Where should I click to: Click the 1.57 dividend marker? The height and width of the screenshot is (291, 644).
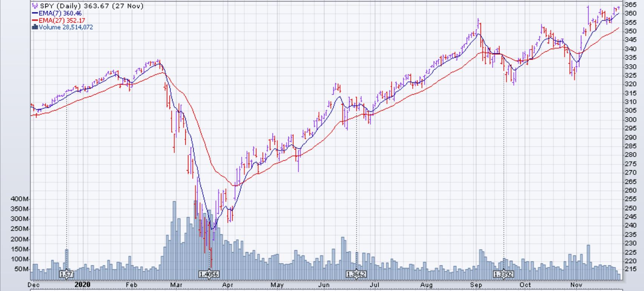click(66, 274)
